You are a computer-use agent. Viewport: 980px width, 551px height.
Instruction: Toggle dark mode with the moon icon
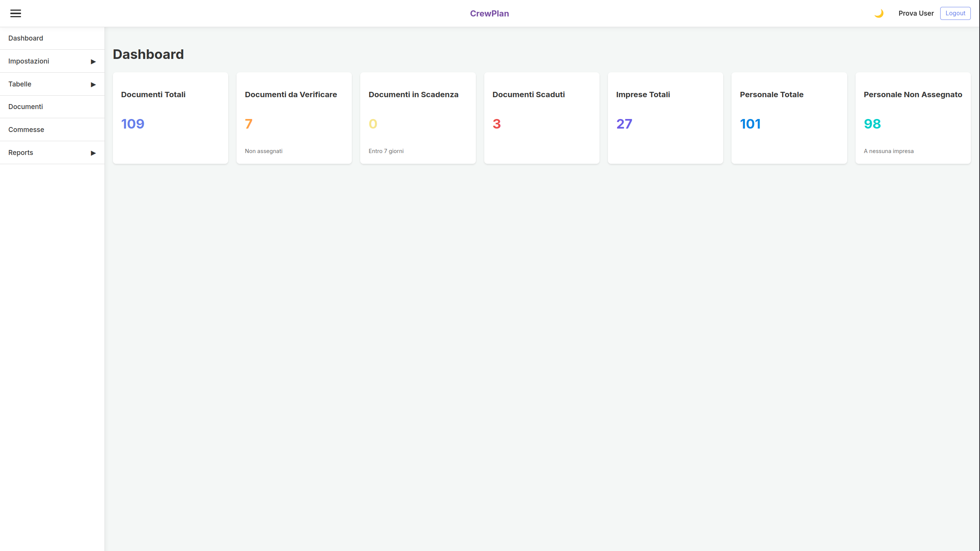(879, 13)
